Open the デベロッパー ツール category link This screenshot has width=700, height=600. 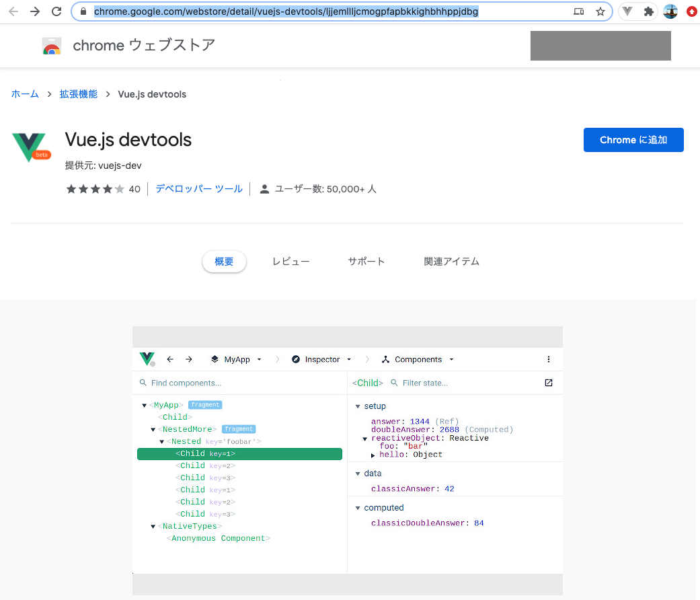(199, 189)
